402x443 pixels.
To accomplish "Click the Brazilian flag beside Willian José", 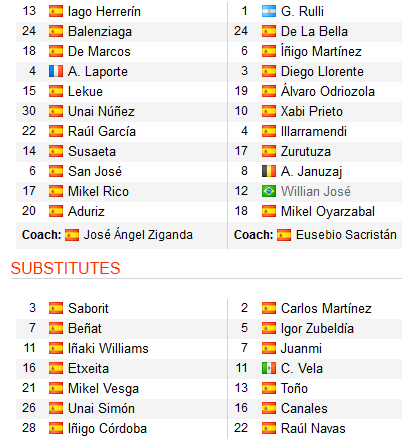I will click(x=269, y=191).
